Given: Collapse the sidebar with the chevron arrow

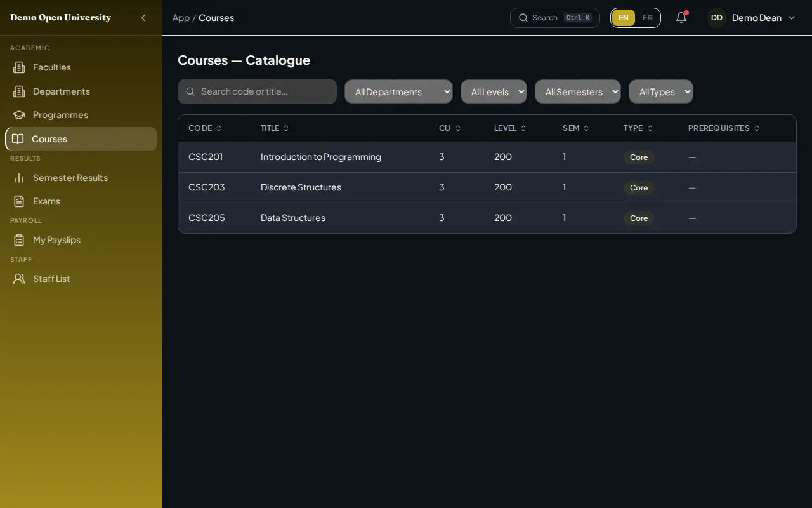Looking at the screenshot, I should click(143, 18).
